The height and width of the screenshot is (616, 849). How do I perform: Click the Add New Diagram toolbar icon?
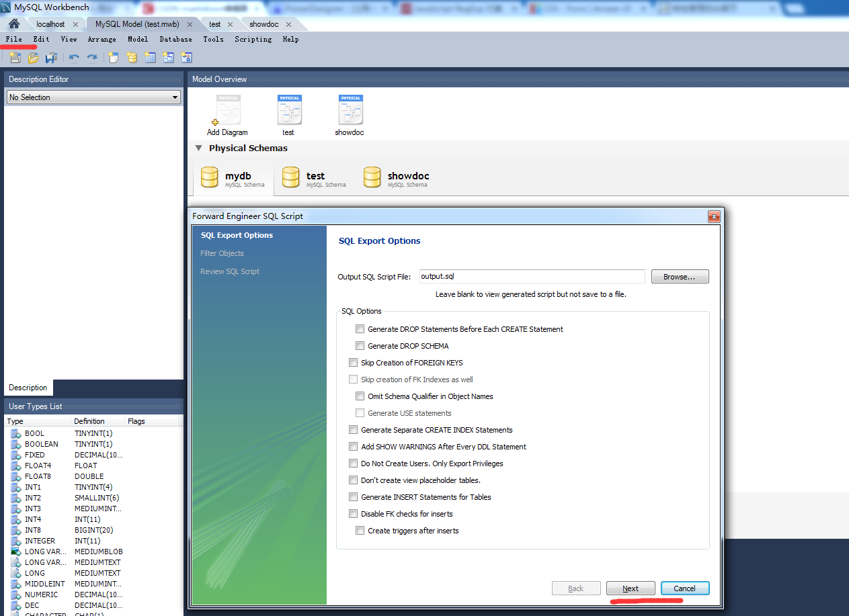[114, 58]
